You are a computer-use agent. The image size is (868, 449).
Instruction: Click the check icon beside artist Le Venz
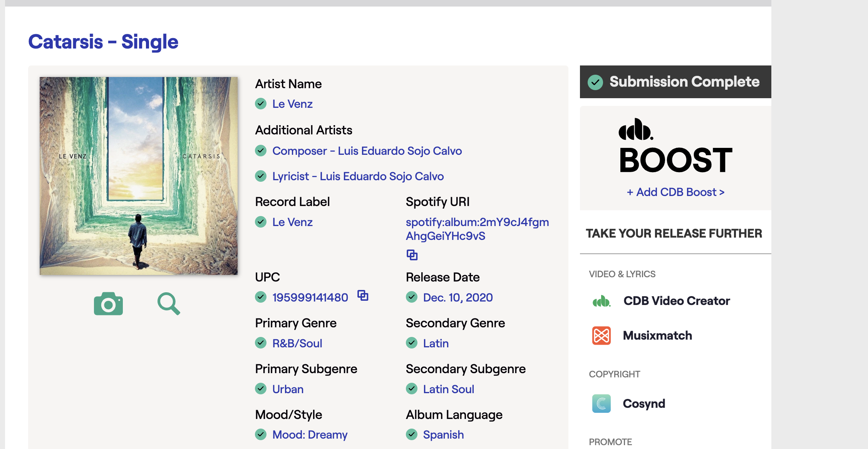(x=261, y=104)
